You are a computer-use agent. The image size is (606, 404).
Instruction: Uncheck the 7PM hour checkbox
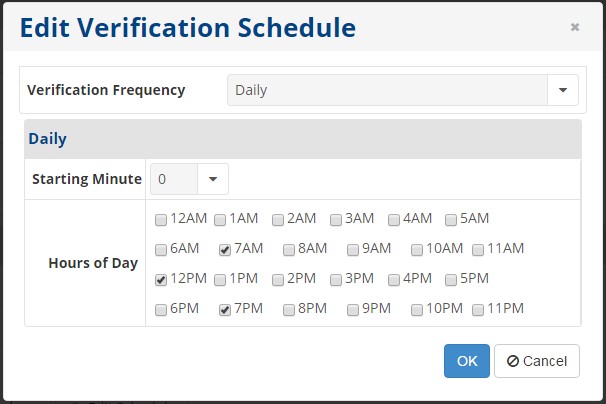(225, 310)
